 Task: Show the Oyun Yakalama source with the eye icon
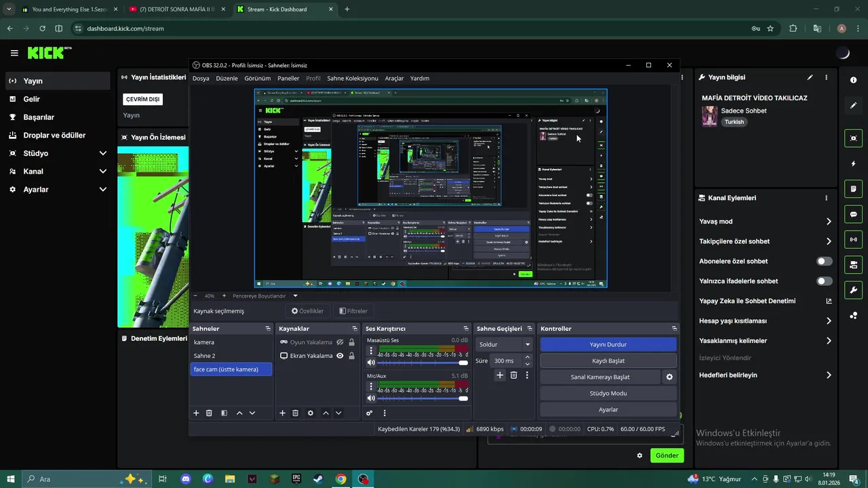tap(340, 342)
